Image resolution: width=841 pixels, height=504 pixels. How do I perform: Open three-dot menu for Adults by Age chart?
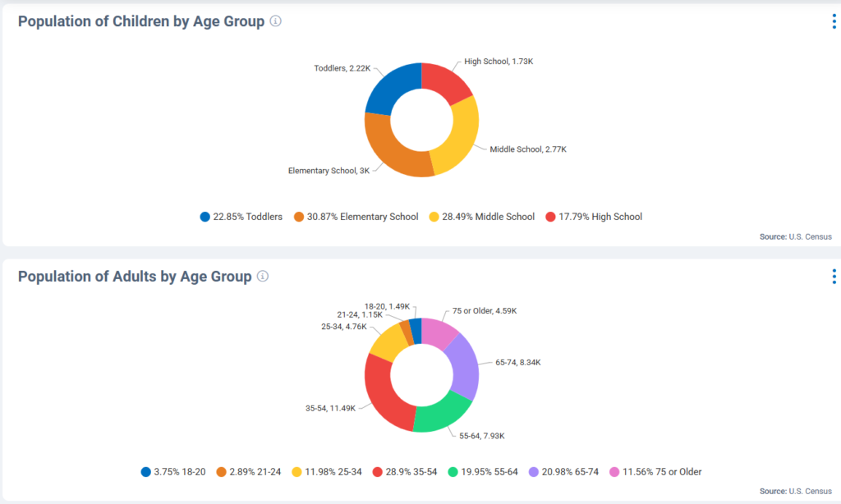click(834, 277)
